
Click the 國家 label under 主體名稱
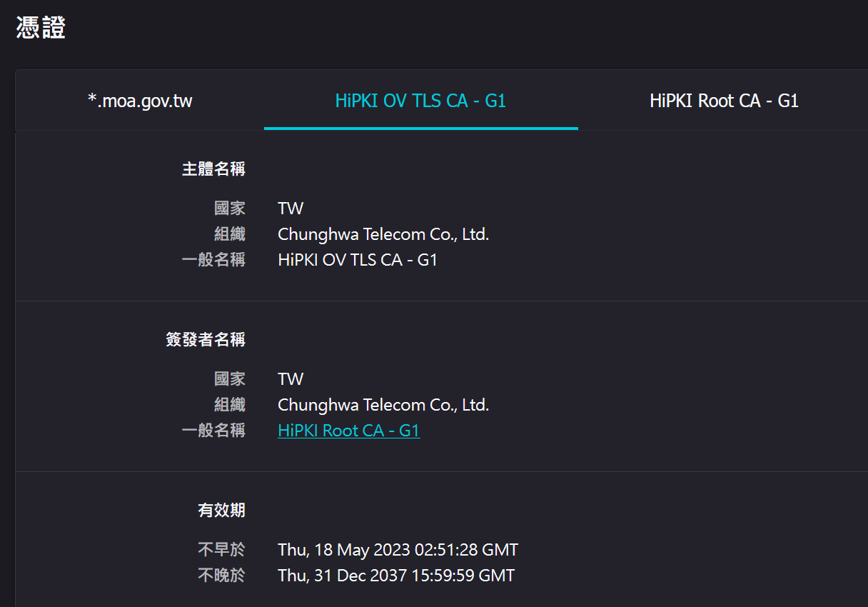point(230,209)
